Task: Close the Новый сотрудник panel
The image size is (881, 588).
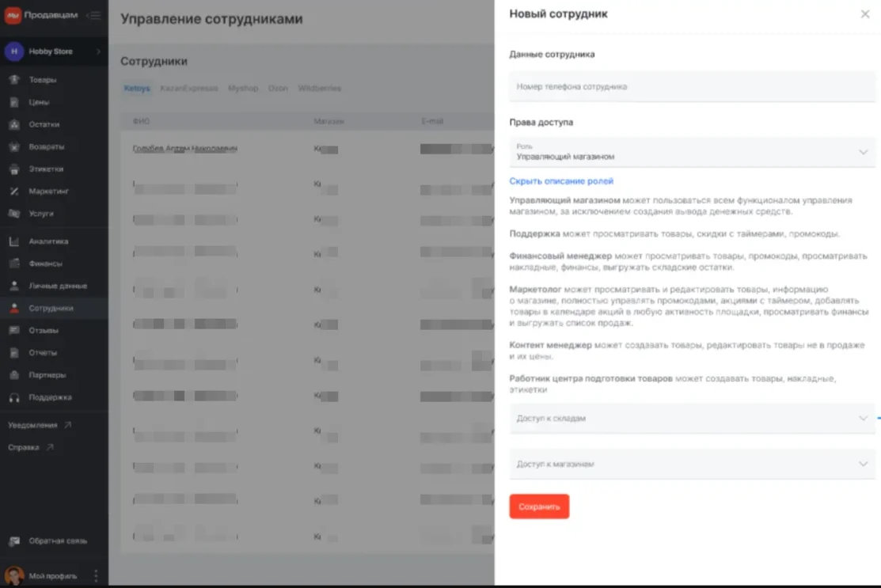Action: point(864,14)
